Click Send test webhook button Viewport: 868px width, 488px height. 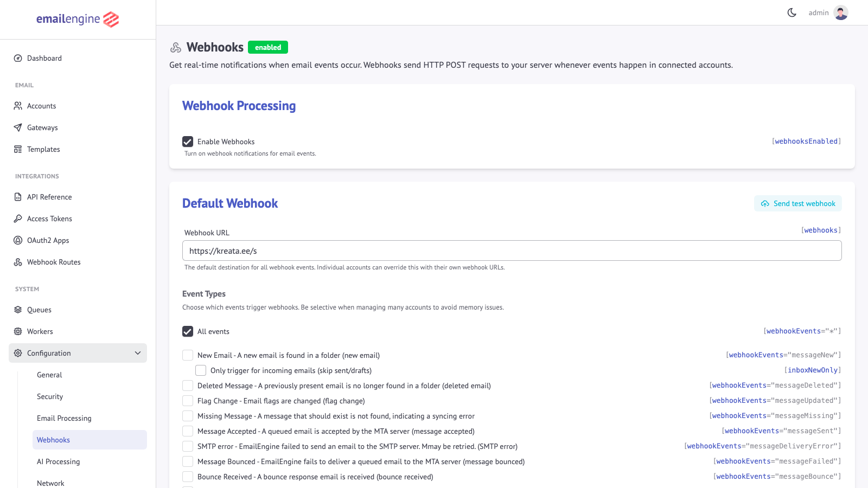coord(798,203)
